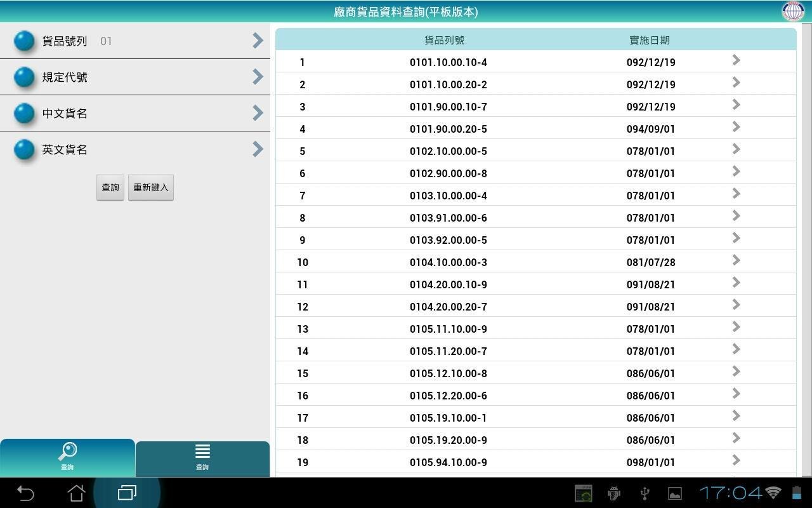Open detail arrow for row 0101.90.00.10-7

tap(736, 104)
